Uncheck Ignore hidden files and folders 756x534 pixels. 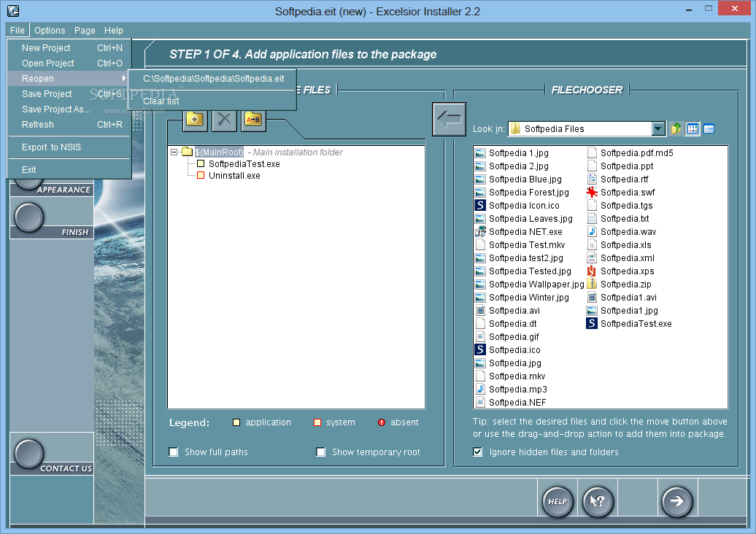coord(478,452)
